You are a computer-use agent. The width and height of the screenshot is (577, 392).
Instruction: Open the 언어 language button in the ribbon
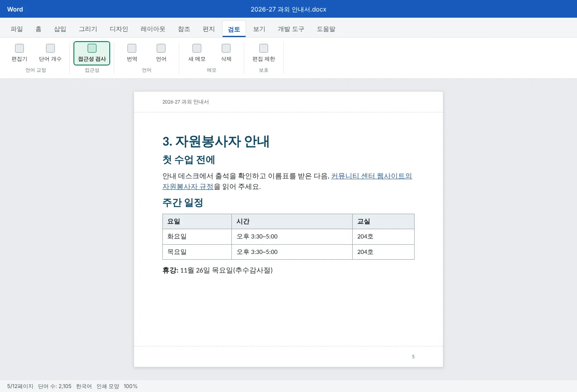point(161,53)
